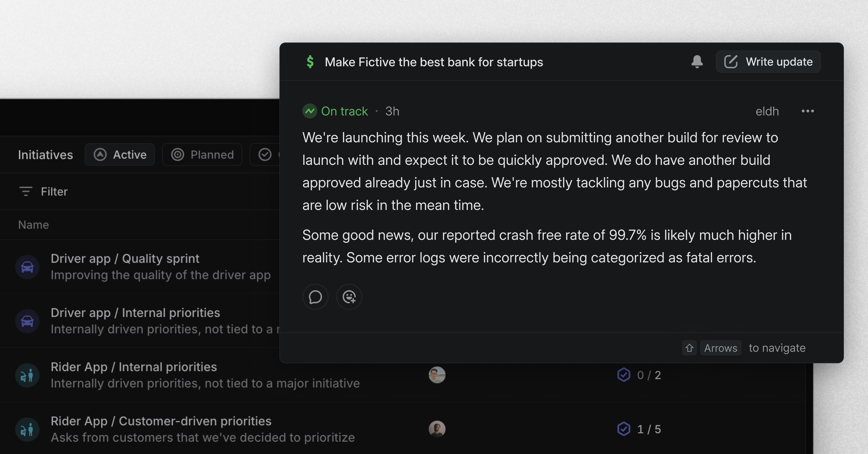Click the eldh author link

[x=767, y=111]
